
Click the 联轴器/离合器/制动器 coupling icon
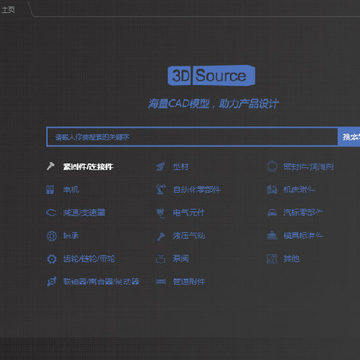51,282
